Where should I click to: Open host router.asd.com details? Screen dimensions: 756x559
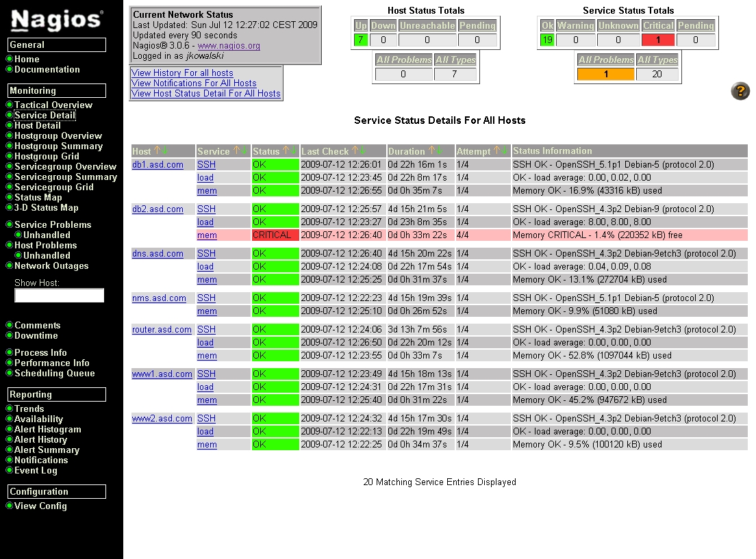point(162,330)
